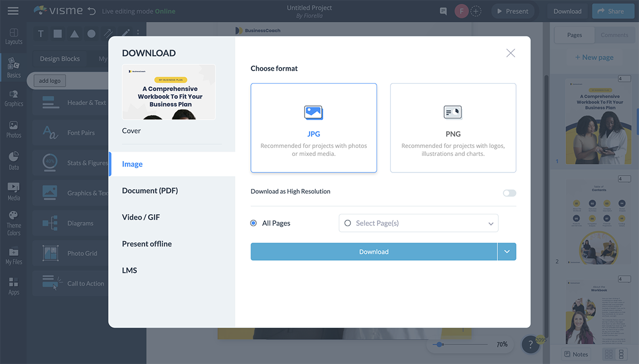Screen dimensions: 639x364
Task: Open the Theme Colors palette
Action: point(14,223)
